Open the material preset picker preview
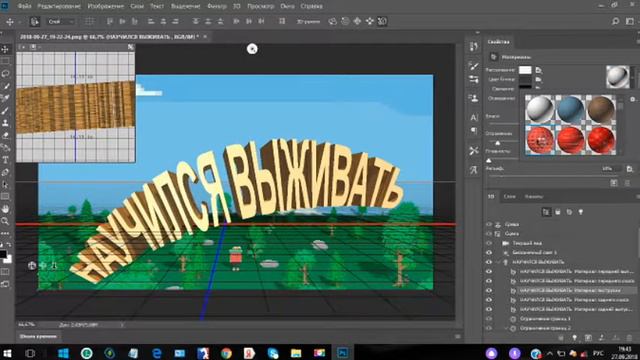Screen dimensions: 640x360 pos(618,77)
